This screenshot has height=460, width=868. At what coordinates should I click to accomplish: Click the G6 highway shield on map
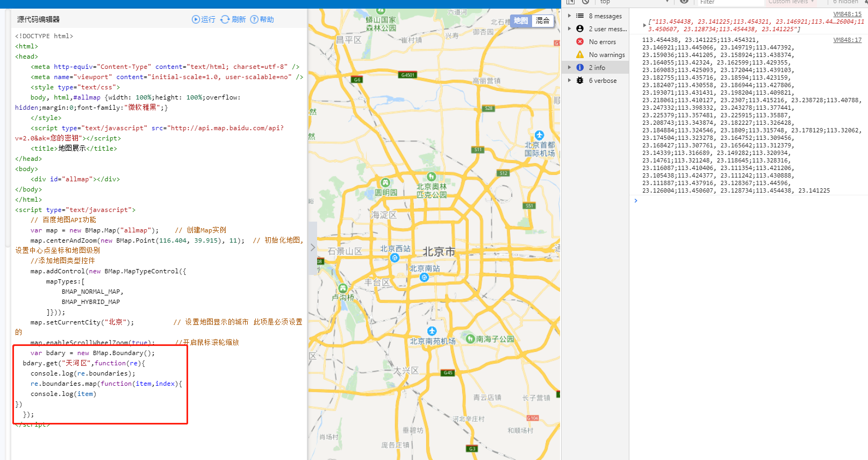tap(357, 79)
